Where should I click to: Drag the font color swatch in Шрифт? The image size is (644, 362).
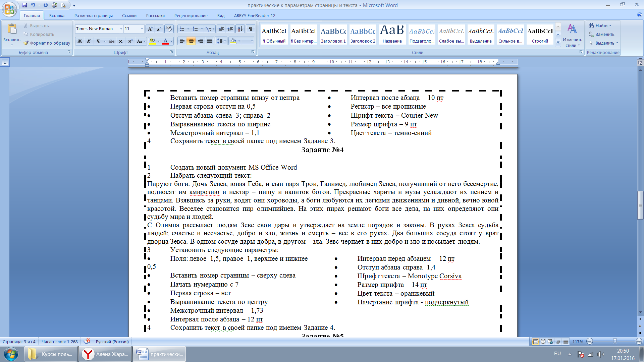point(164,41)
